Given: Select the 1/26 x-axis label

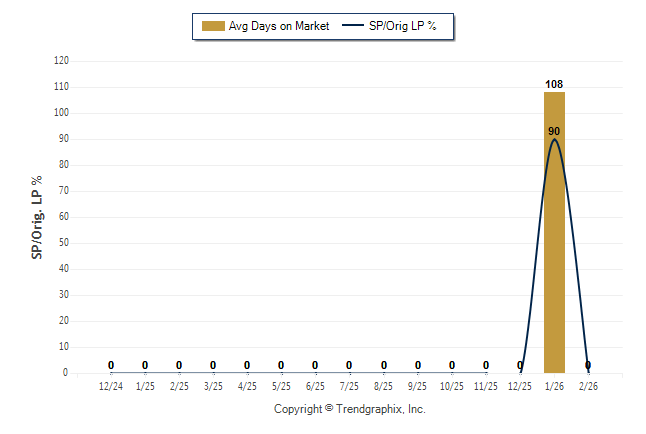Looking at the screenshot, I should [x=554, y=385].
